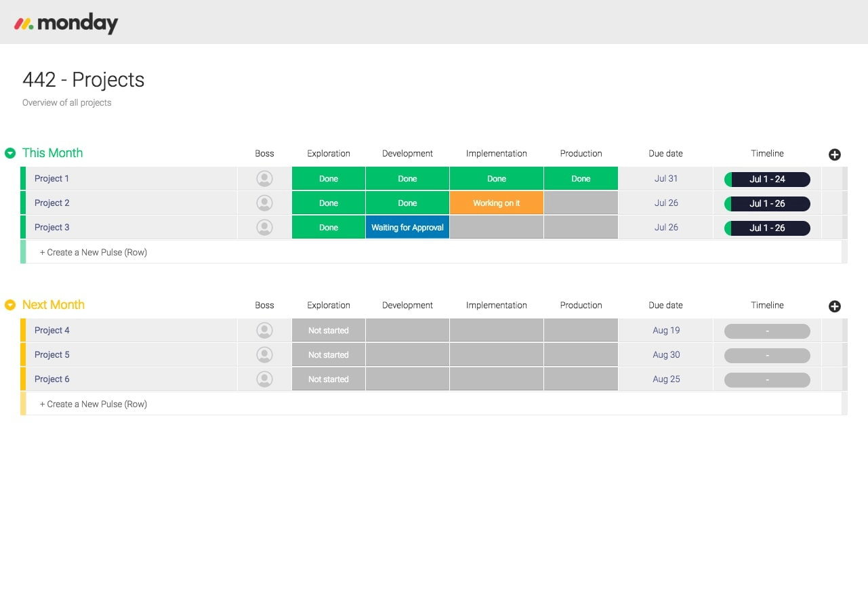Open Boss avatar for Project 4
This screenshot has width=868, height=601.
coord(265,331)
